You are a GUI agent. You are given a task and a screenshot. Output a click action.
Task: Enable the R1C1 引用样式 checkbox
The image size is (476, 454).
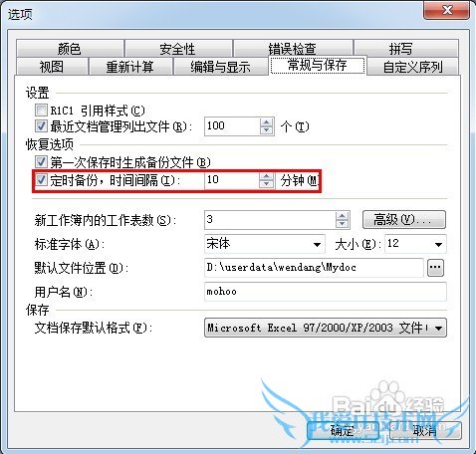[41, 110]
